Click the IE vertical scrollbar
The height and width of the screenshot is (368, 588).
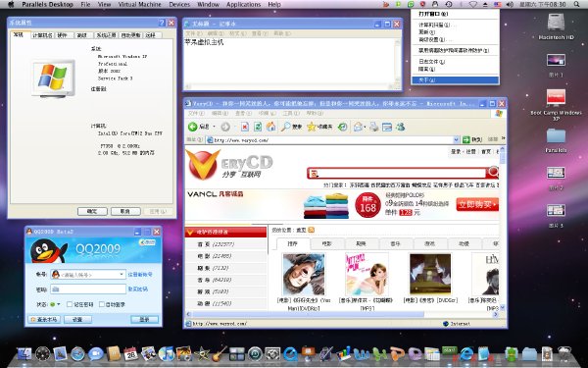[x=502, y=229]
